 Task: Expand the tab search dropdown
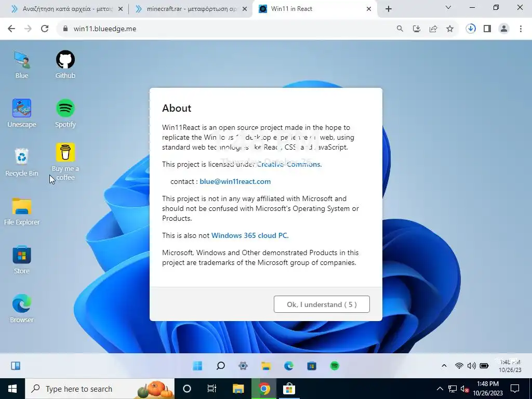[x=448, y=7]
